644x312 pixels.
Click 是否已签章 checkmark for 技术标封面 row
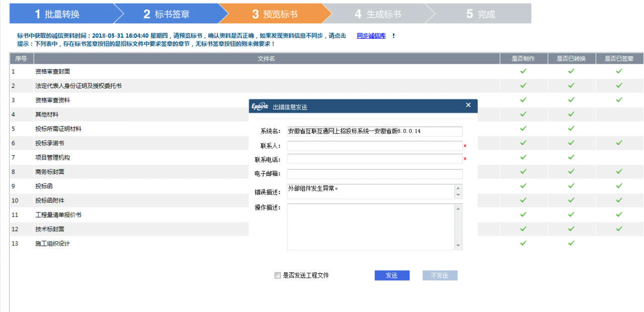pyautogui.click(x=619, y=229)
